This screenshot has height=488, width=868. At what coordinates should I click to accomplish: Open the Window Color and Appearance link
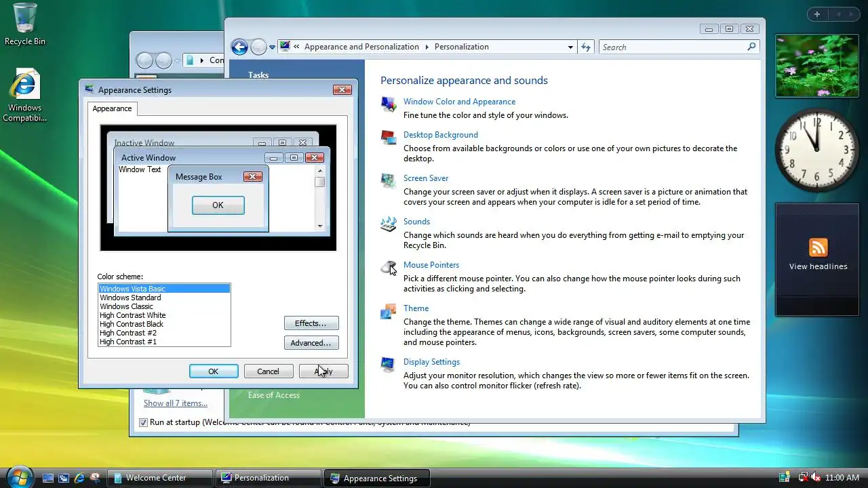[x=459, y=102]
